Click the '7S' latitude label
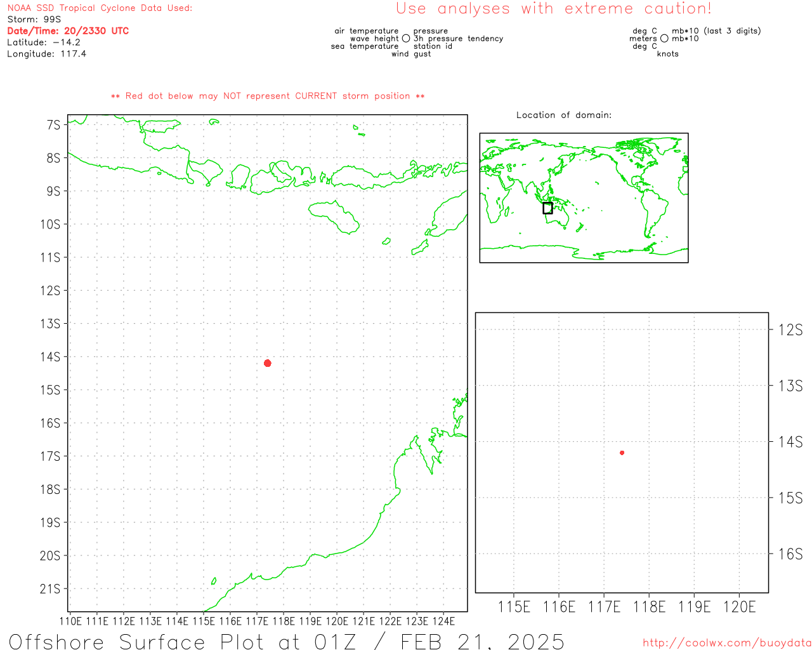Image resolution: width=812 pixels, height=650 pixels. tap(53, 125)
